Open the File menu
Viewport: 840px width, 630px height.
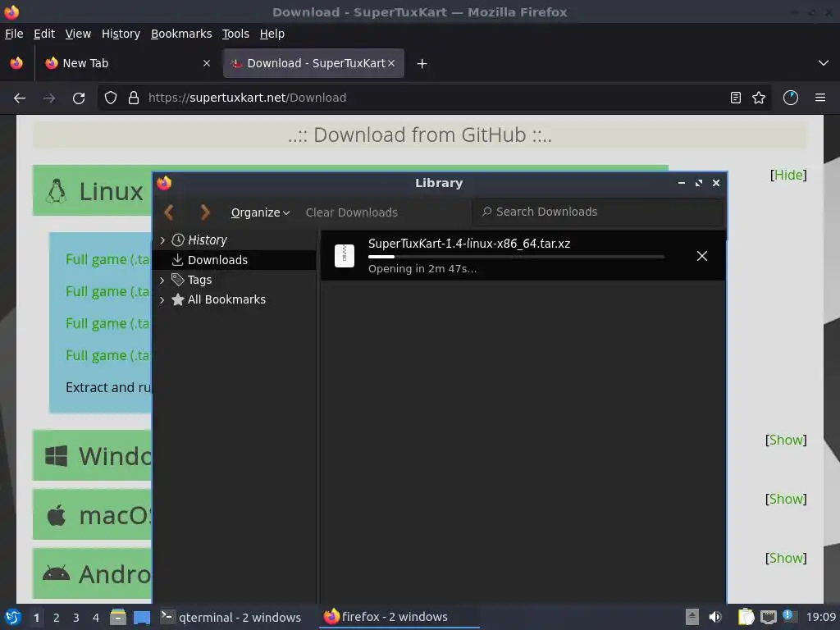14,34
